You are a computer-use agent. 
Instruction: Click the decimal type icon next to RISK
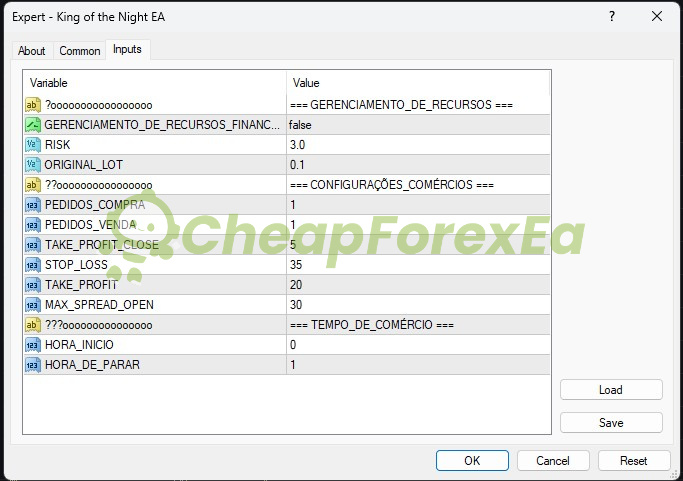point(32,145)
